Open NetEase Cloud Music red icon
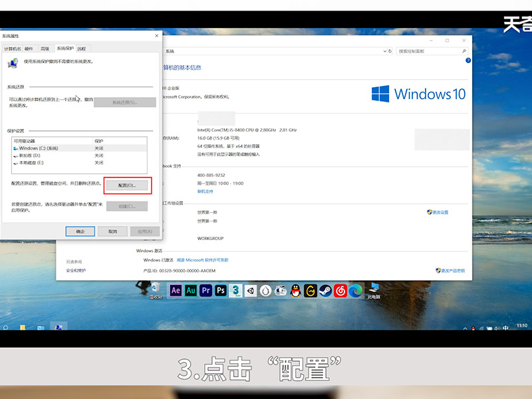Viewport: 532px width, 399px height. pyautogui.click(x=340, y=291)
